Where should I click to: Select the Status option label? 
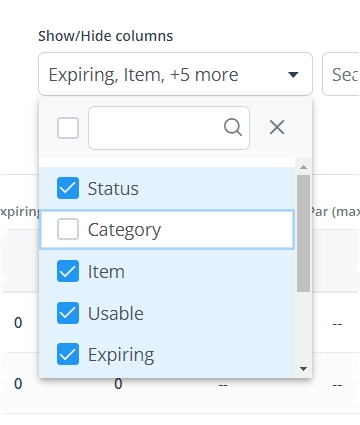point(113,189)
